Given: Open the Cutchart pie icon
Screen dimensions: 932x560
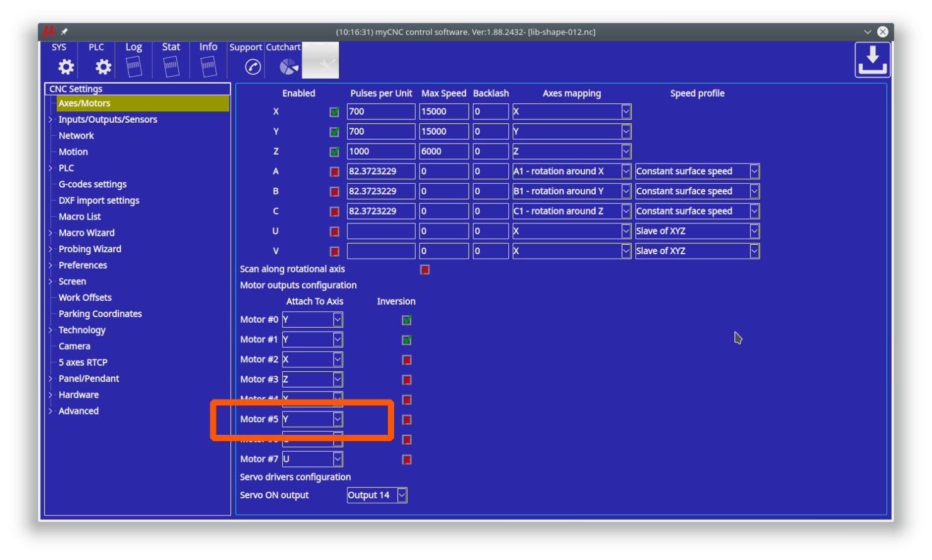Looking at the screenshot, I should tap(288, 67).
